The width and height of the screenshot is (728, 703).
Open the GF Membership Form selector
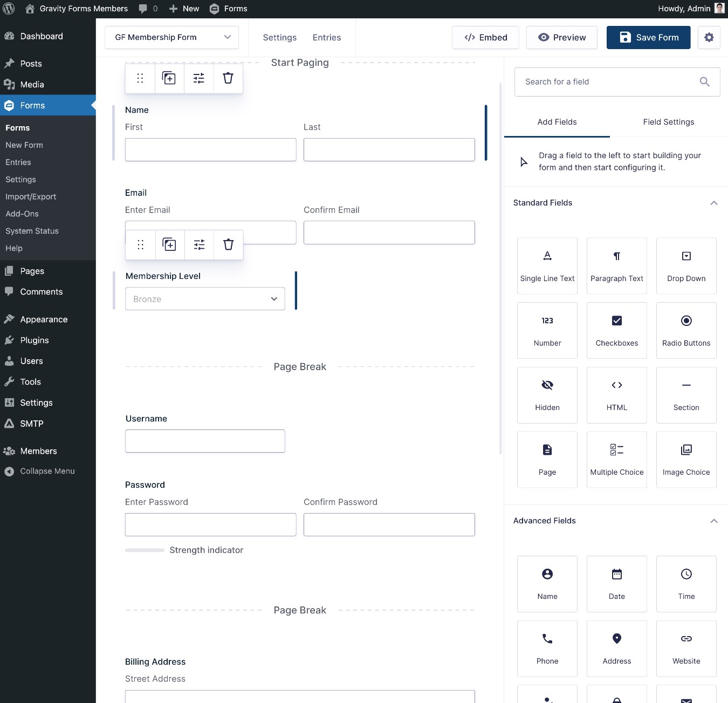171,37
